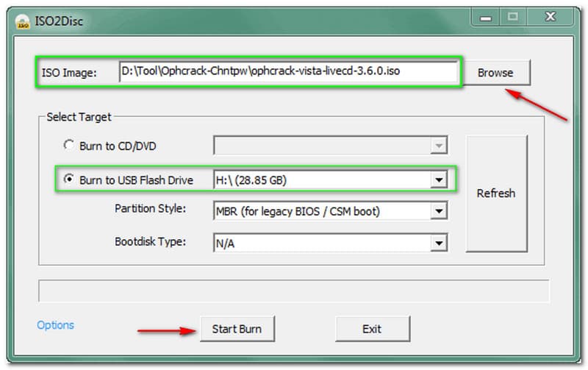
Task: Click the Select Target group heading
Action: (x=79, y=117)
